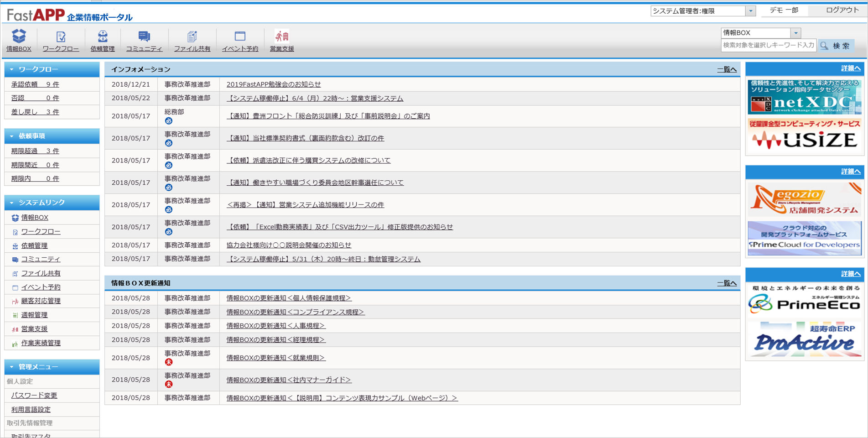Click 情報BOX icon in システムリンク sidebar
Image resolution: width=868 pixels, height=438 pixels.
pyautogui.click(x=15, y=218)
